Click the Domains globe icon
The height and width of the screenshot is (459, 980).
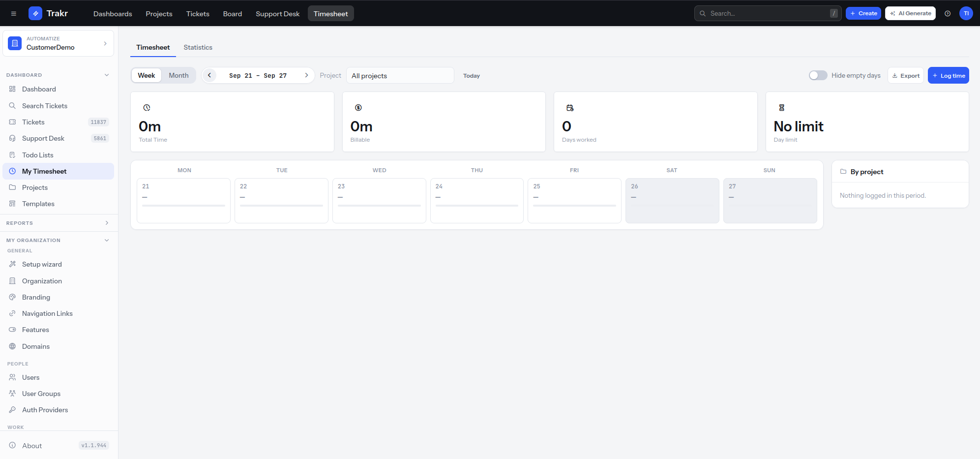pos(13,346)
